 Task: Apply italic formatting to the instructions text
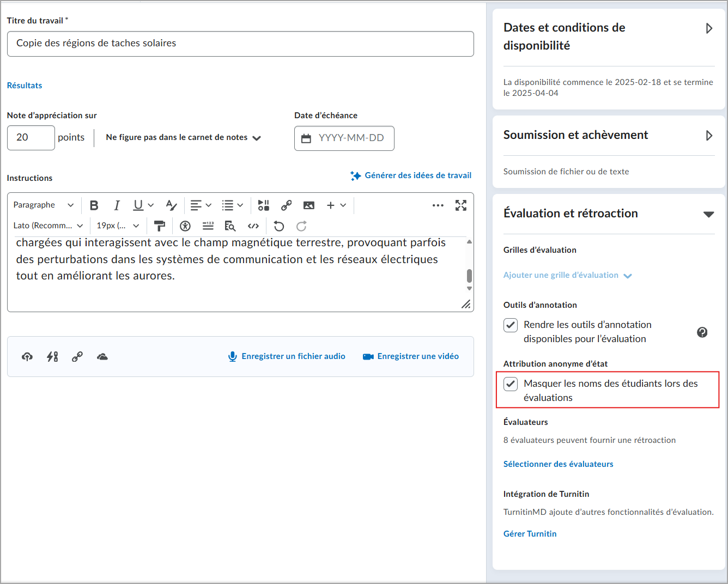tap(117, 205)
